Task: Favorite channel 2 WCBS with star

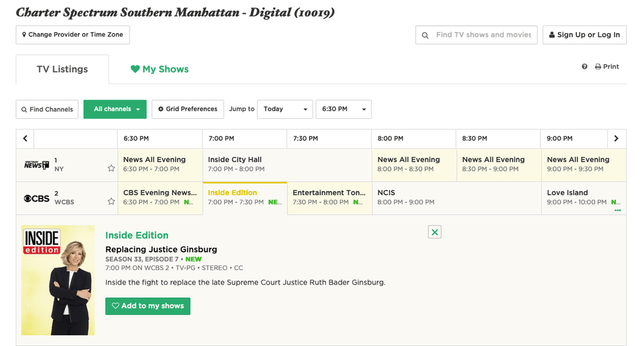Action: click(111, 201)
